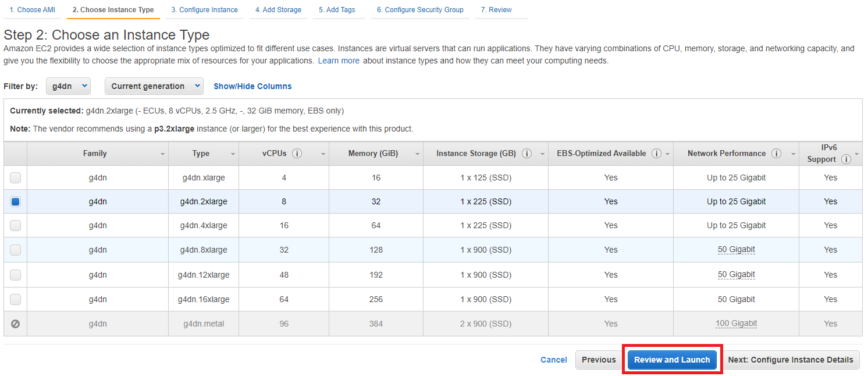Go to the Configure Instance tab
Viewport: 868px width, 376px height.
[205, 10]
